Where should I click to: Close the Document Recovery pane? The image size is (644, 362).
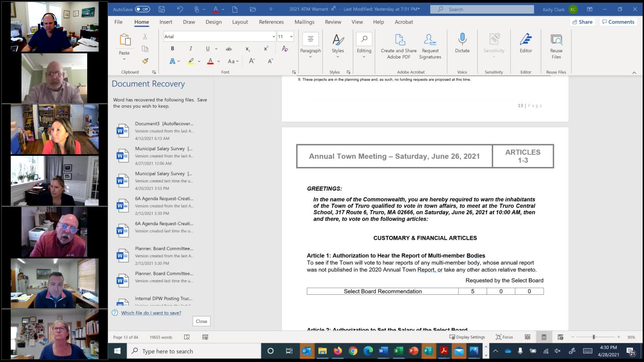tap(201, 321)
